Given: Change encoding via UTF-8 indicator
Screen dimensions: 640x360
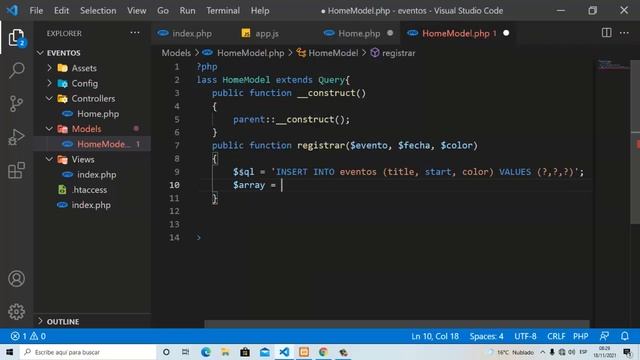Looking at the screenshot, I should pos(525,336).
